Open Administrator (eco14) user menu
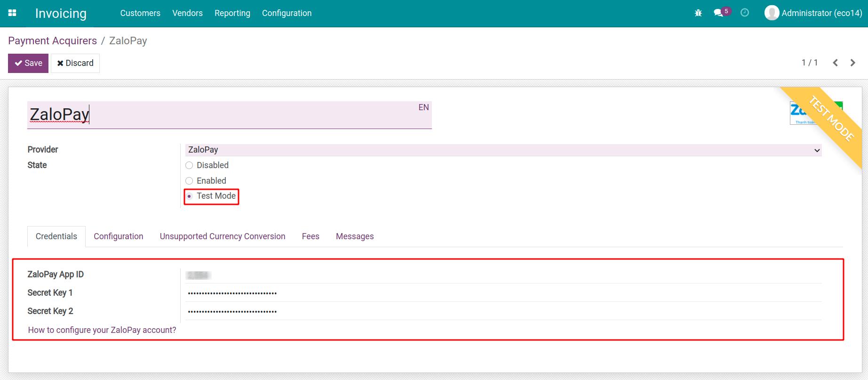The width and height of the screenshot is (868, 380). (813, 13)
